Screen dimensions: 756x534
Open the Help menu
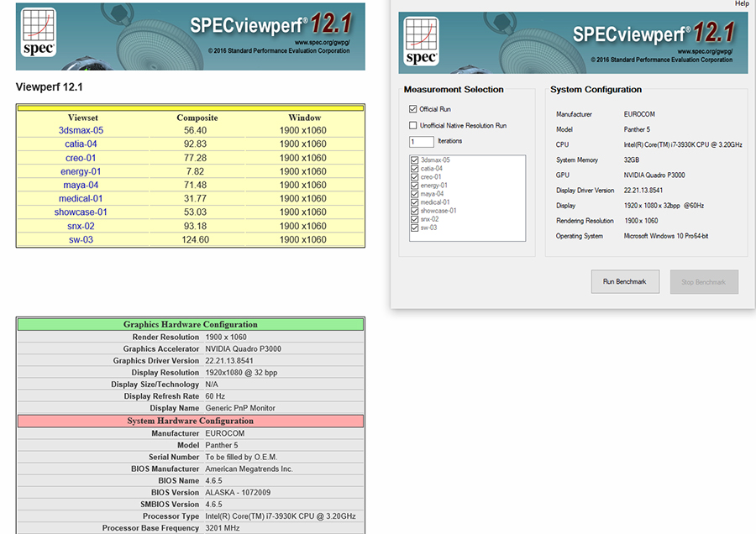point(742,4)
